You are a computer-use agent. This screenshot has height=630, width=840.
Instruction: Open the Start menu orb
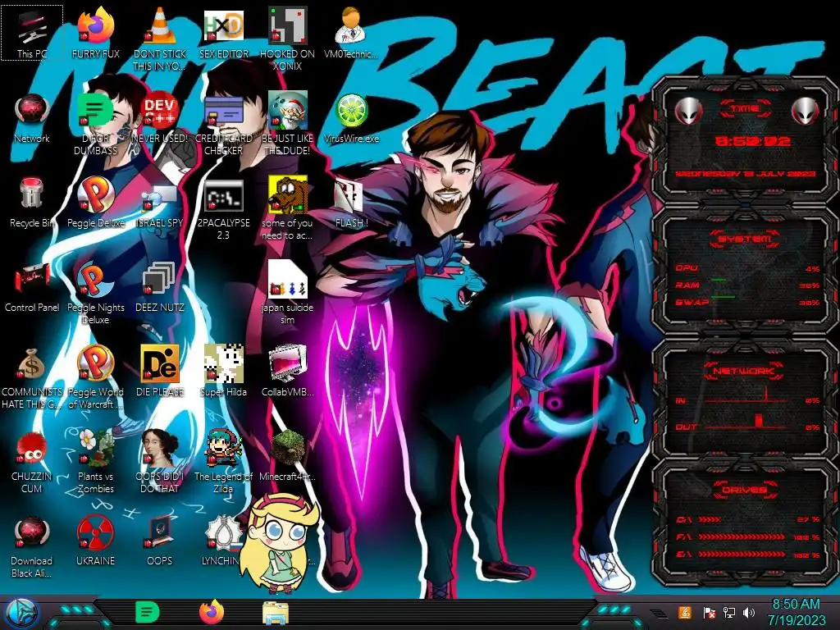click(x=21, y=614)
